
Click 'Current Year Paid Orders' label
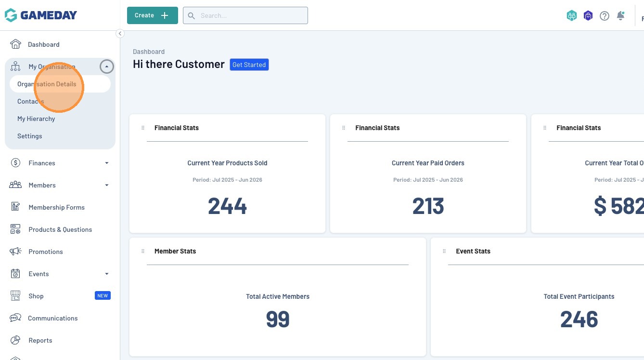(428, 163)
